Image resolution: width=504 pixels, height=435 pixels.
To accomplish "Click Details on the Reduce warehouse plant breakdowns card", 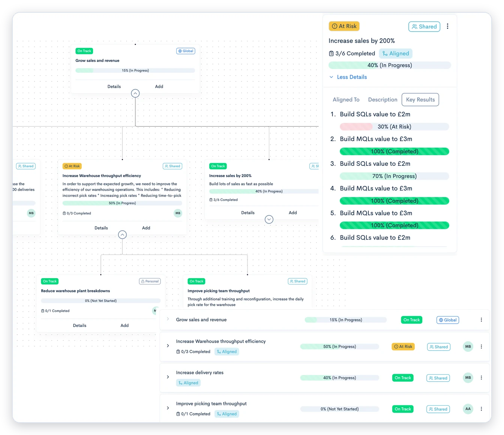I will coord(79,325).
